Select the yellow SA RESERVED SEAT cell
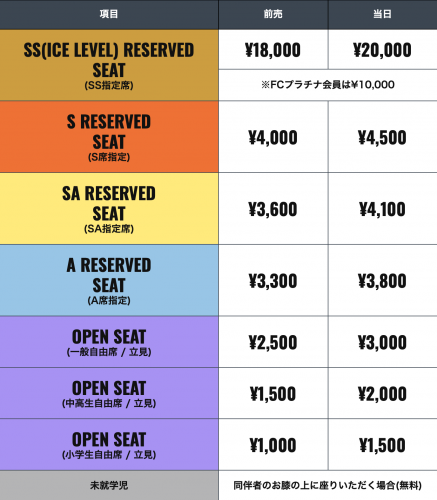Image resolution: width=437 pixels, height=500 pixels. (109, 208)
